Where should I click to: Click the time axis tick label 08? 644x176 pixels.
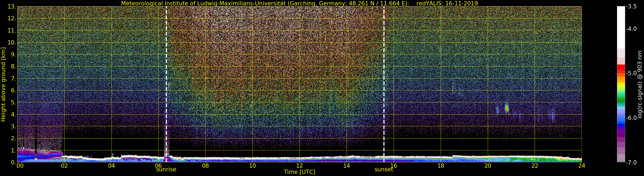pos(205,166)
